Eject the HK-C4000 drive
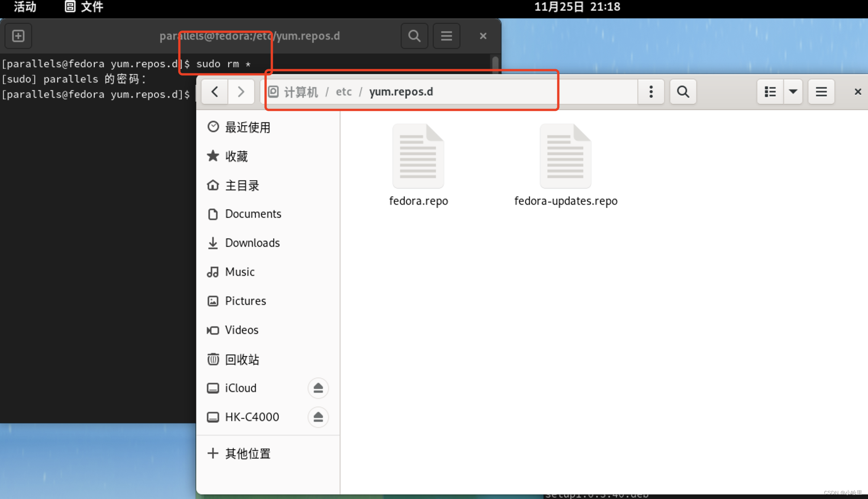 pyautogui.click(x=318, y=417)
